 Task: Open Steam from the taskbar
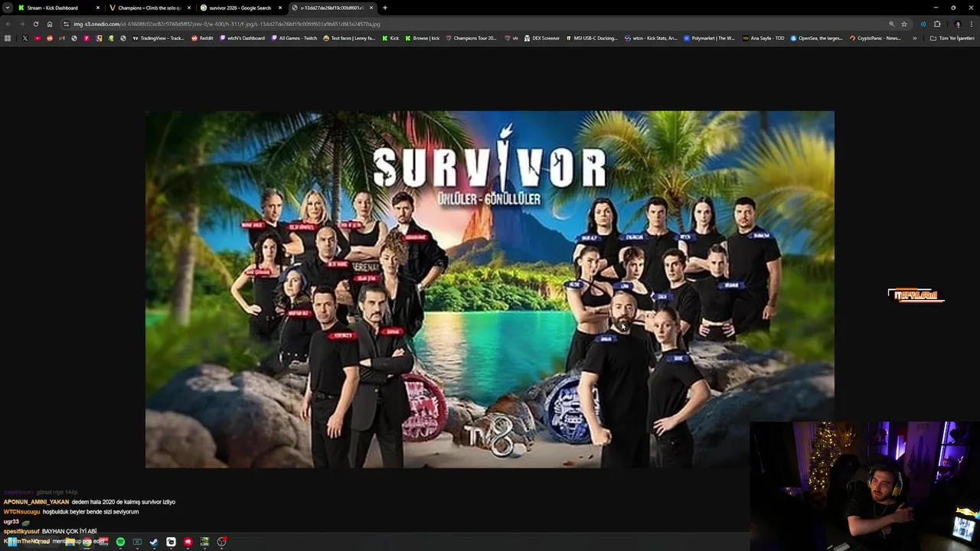(x=154, y=542)
